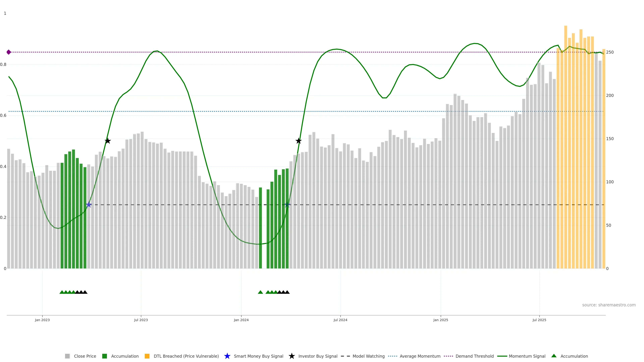
Task: Toggle DTL Breached (Price Vulnerable) legend entry
Action: pyautogui.click(x=186, y=356)
